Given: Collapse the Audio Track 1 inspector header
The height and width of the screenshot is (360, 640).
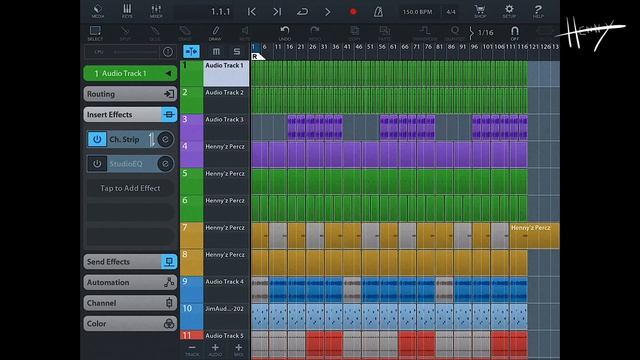Looking at the screenshot, I should pos(130,73).
